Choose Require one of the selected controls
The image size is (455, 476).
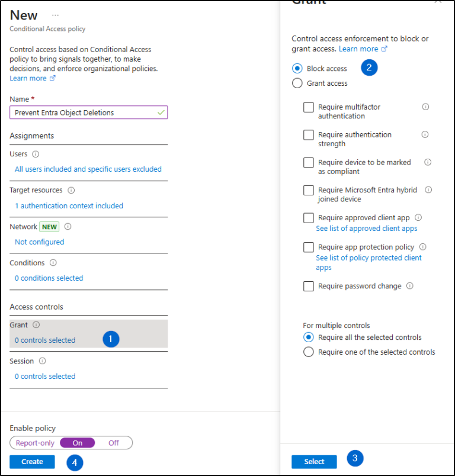[309, 352]
